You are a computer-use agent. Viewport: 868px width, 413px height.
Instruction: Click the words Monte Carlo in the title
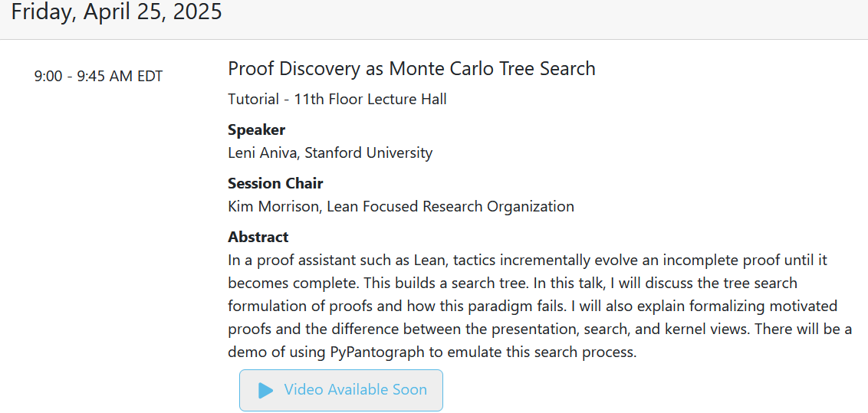445,68
